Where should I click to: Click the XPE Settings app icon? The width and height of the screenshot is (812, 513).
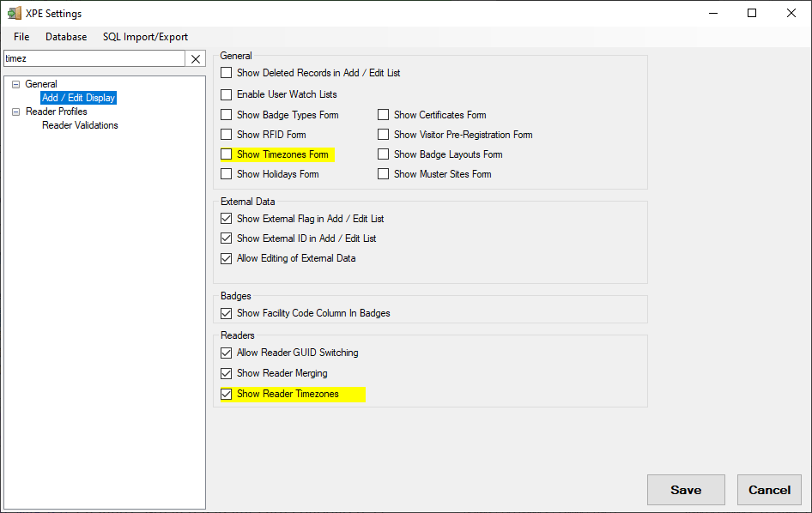15,14
